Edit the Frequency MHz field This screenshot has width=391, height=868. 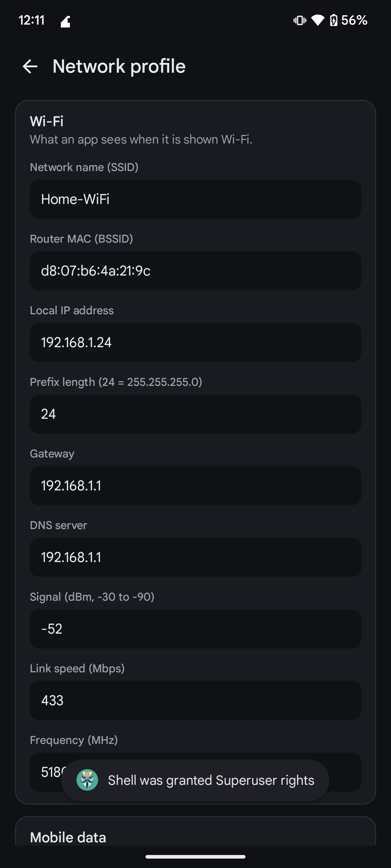click(195, 772)
